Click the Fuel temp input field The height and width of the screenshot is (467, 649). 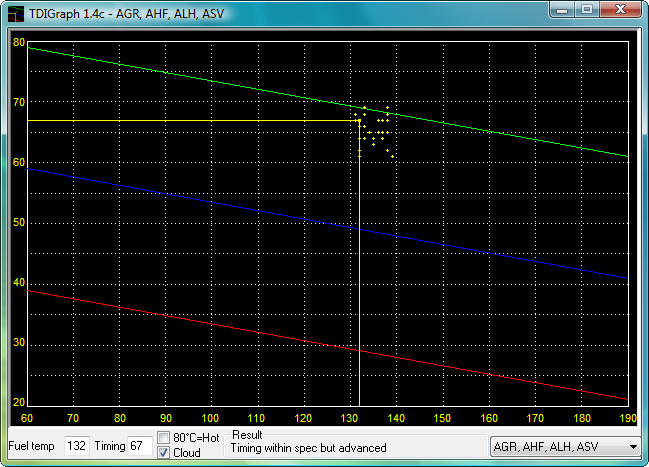[x=76, y=446]
